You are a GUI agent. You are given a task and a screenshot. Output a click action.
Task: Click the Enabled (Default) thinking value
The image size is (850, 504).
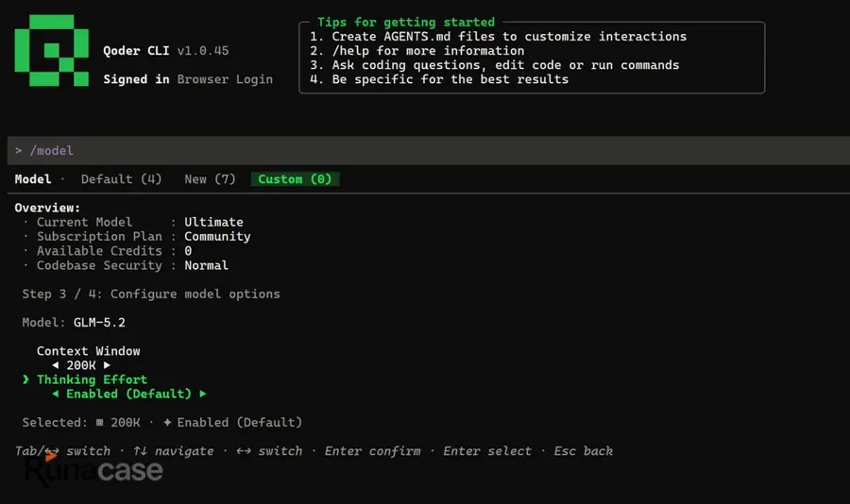tap(128, 394)
